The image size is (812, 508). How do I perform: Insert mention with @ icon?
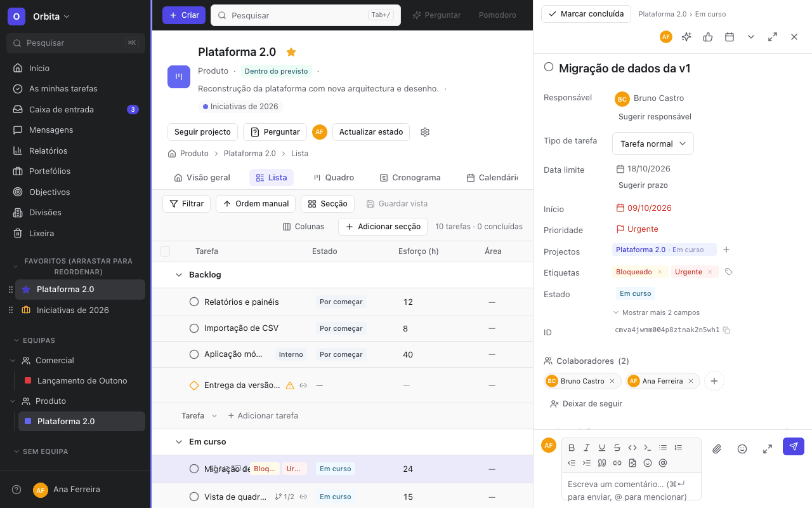(x=663, y=463)
